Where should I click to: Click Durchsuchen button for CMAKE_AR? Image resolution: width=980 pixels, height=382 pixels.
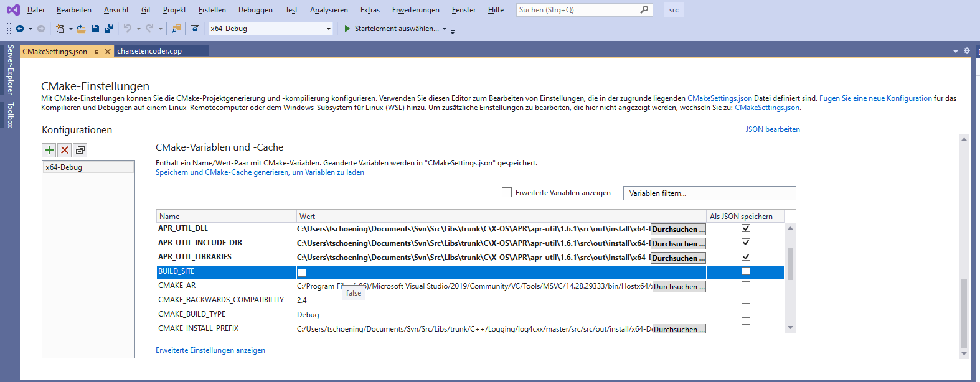click(679, 286)
